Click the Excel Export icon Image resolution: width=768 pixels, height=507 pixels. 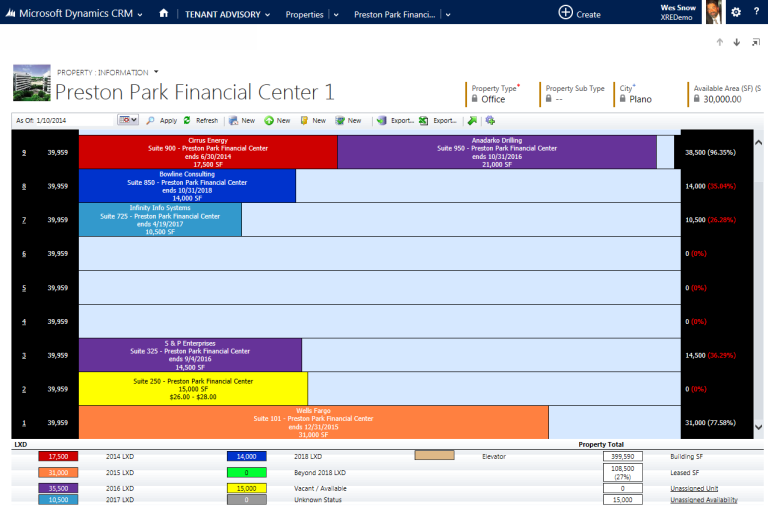pyautogui.click(x=424, y=121)
